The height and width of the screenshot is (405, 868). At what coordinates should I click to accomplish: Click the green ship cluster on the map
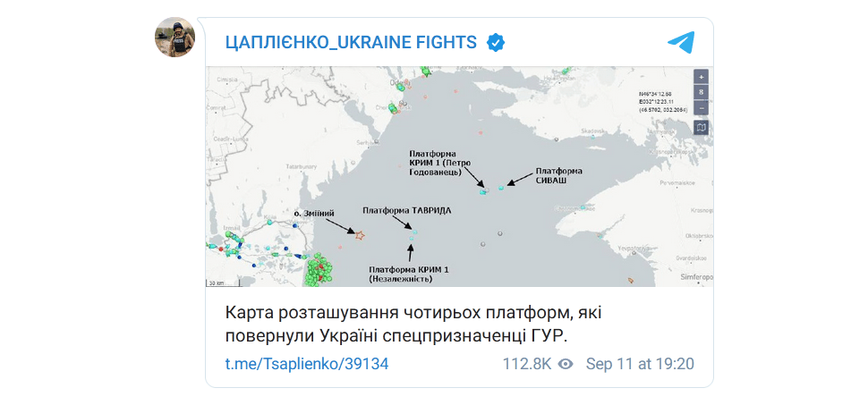tap(317, 270)
